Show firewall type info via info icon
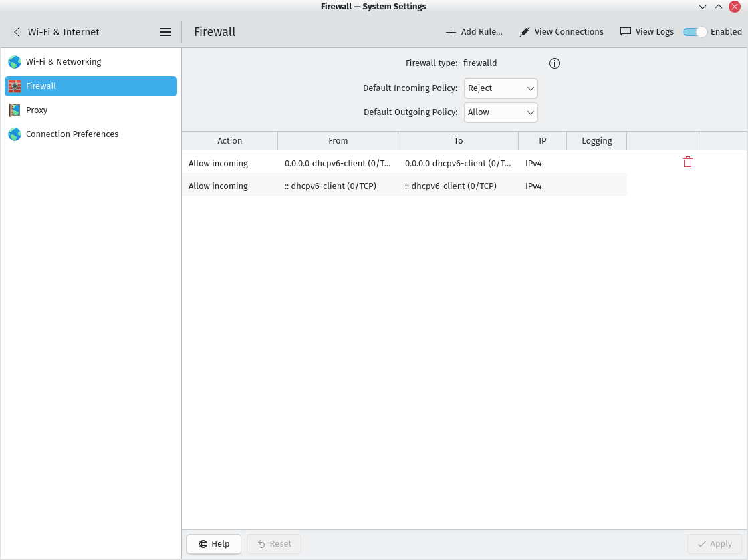 (x=554, y=63)
